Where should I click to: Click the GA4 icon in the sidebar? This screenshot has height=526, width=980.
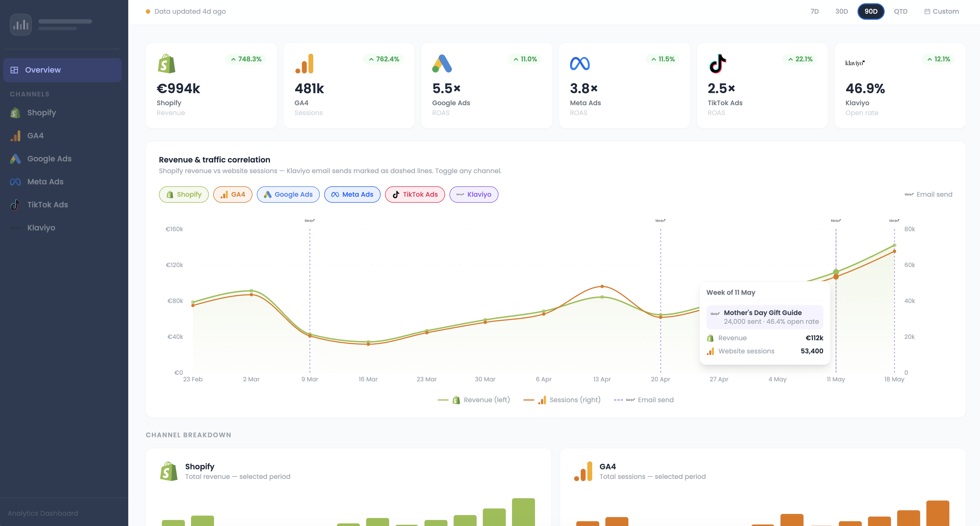(x=15, y=136)
